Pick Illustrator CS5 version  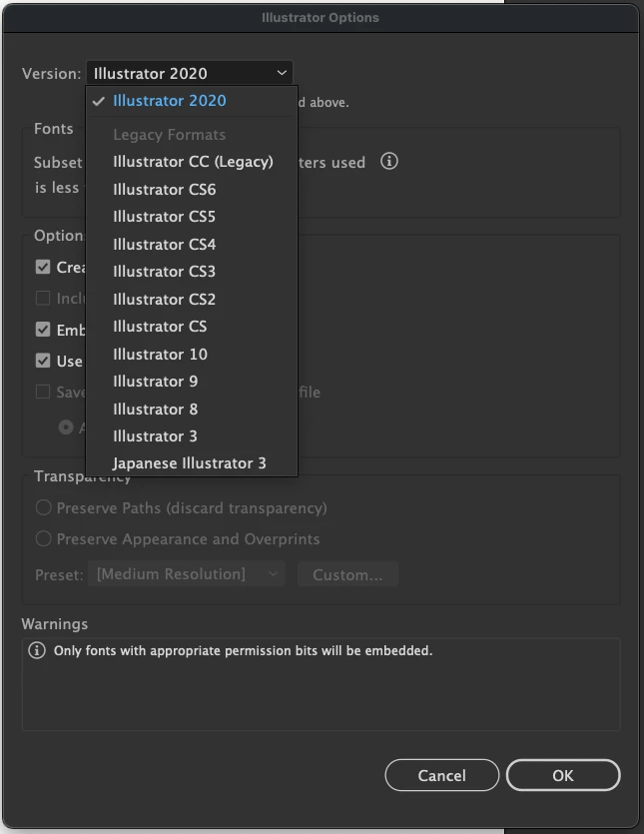[x=192, y=217]
